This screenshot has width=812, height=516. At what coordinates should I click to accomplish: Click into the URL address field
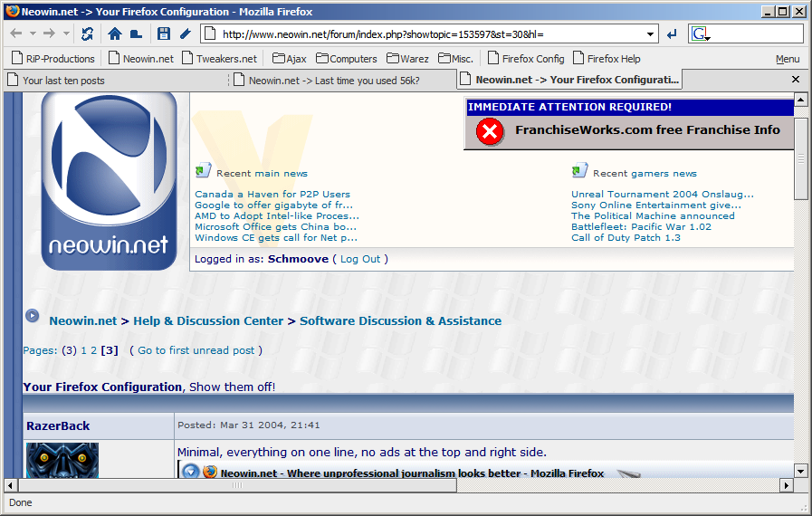[x=430, y=34]
